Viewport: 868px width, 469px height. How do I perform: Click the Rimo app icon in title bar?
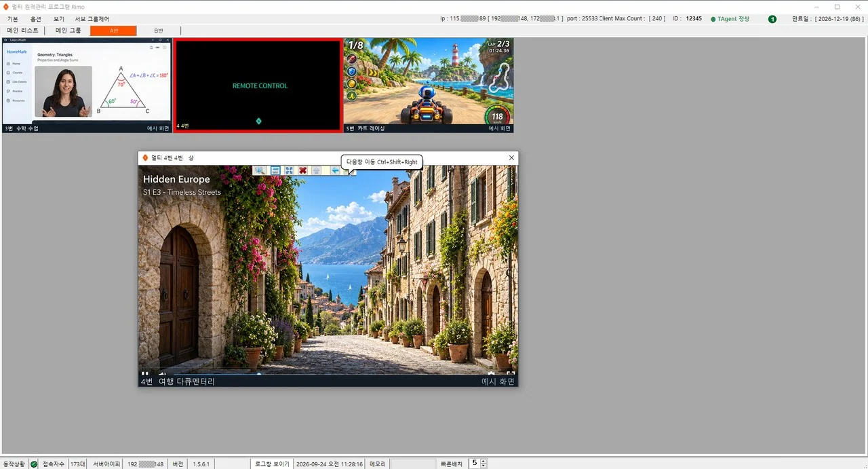(6, 6)
